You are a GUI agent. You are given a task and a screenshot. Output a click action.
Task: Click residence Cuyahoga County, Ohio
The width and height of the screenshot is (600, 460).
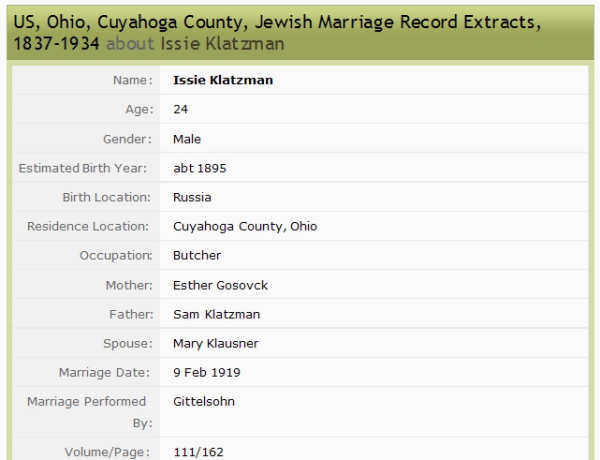[245, 226]
